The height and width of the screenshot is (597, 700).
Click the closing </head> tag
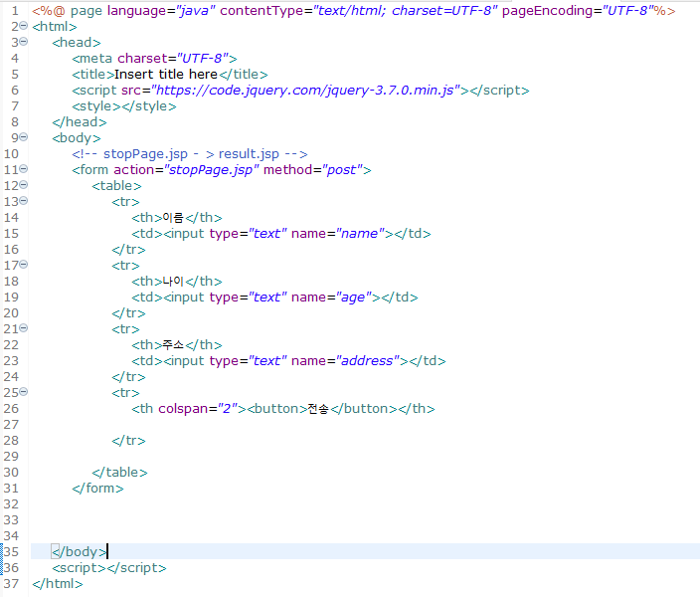[80, 122]
